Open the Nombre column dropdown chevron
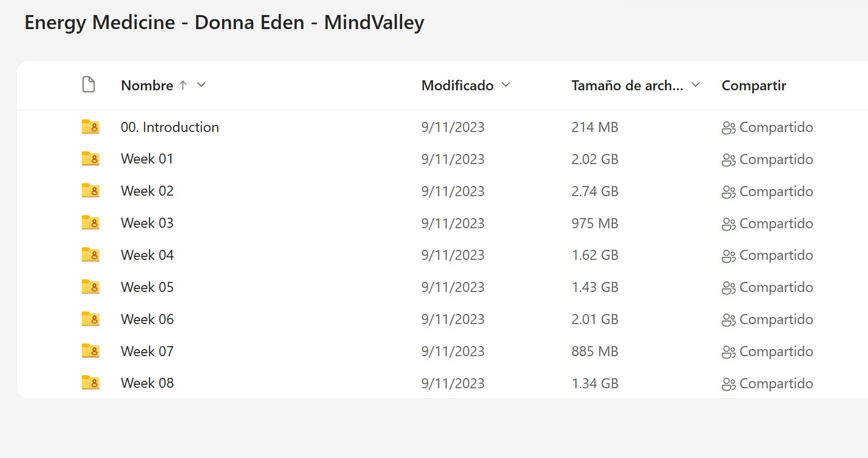868x458 pixels. coord(201,85)
